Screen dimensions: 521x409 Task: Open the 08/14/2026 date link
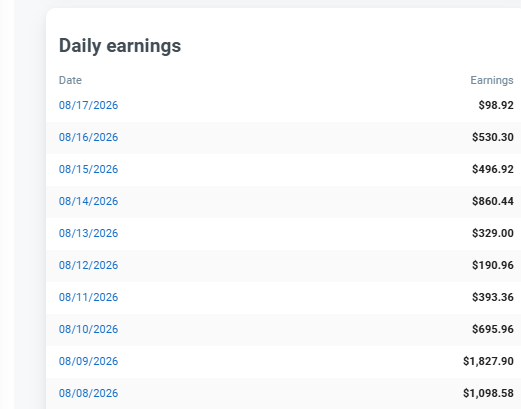[x=88, y=201]
